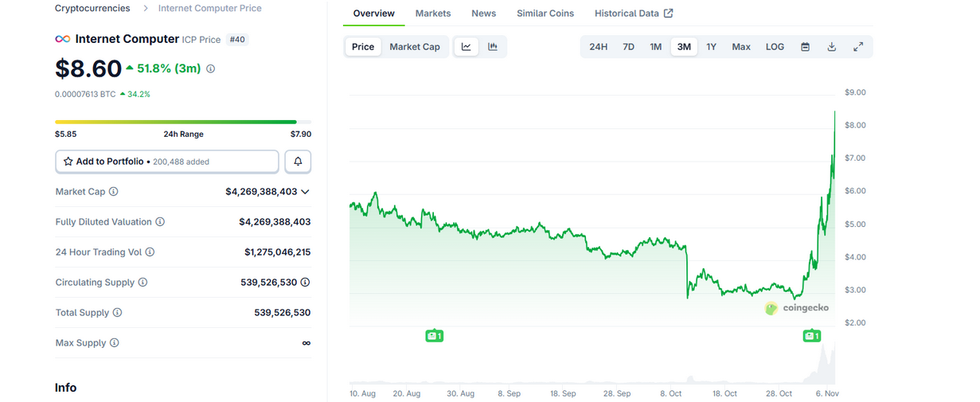Click the Add to Portfolio button
This screenshot has height=402, width=980.
click(167, 162)
